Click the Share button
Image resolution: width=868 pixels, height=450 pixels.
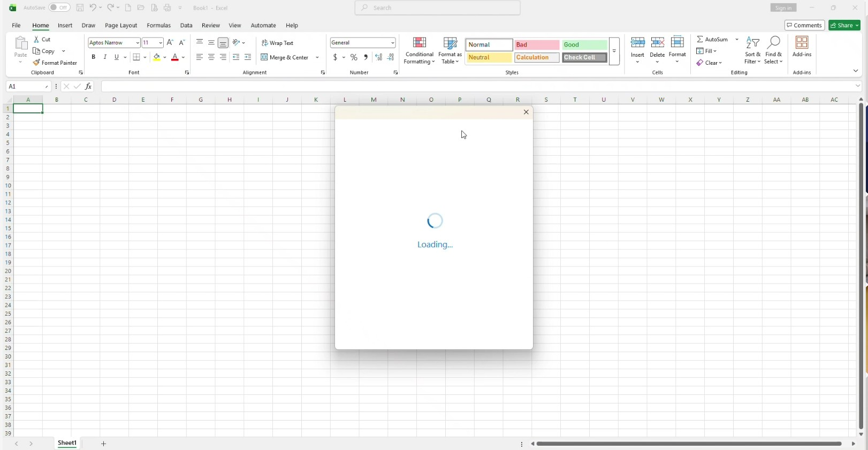coord(844,25)
